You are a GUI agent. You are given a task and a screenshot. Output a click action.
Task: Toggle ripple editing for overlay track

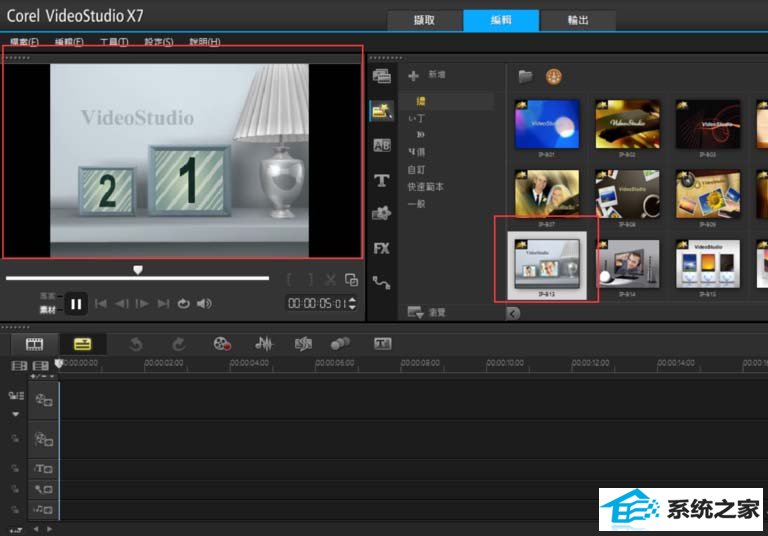[15, 439]
